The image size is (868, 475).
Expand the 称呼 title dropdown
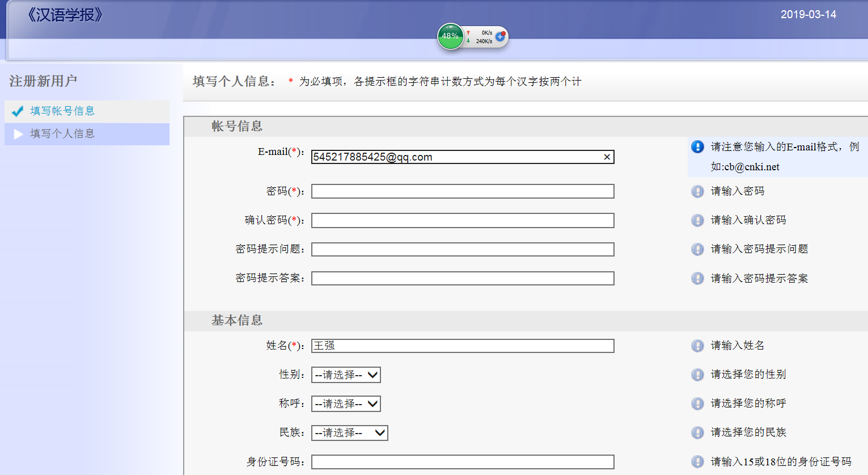click(x=346, y=404)
